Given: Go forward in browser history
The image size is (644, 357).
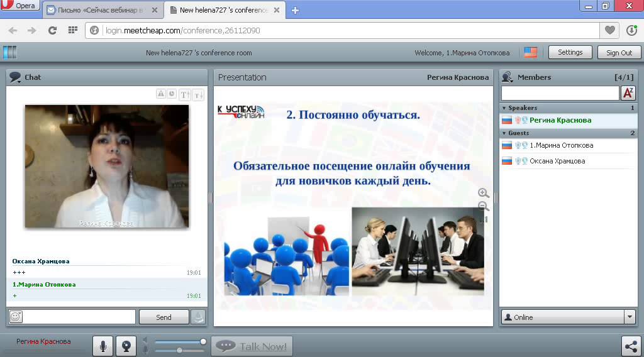Looking at the screenshot, I should tap(32, 30).
